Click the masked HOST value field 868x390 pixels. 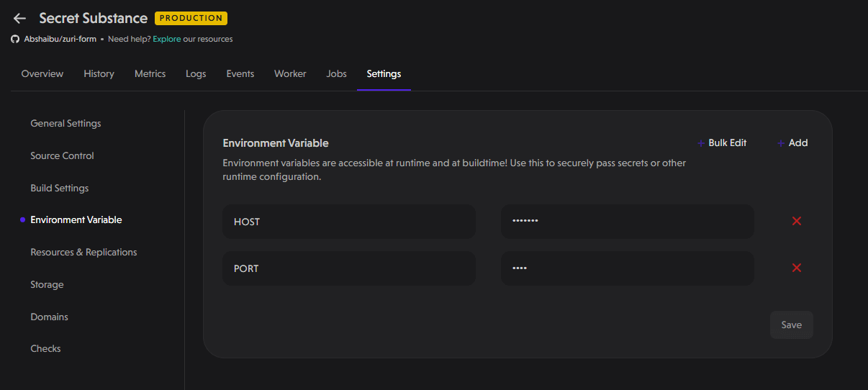628,222
